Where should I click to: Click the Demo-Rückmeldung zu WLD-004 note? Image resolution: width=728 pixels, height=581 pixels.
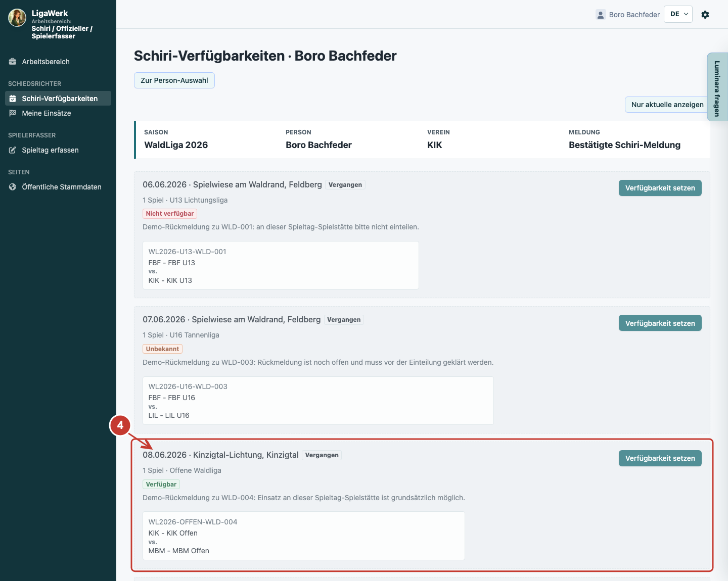[x=304, y=498]
